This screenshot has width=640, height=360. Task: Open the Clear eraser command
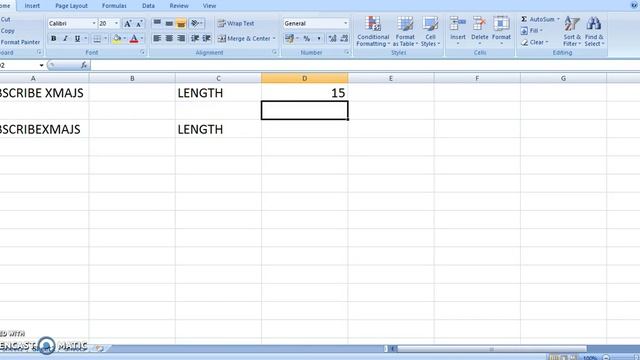point(534,42)
